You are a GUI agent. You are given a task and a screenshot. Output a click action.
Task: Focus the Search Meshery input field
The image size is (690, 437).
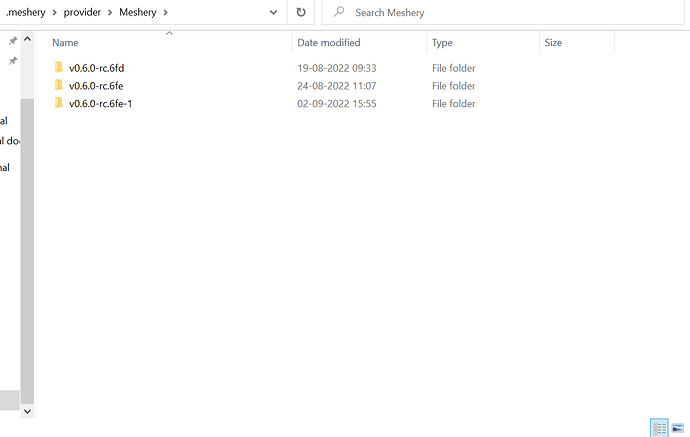[503, 12]
